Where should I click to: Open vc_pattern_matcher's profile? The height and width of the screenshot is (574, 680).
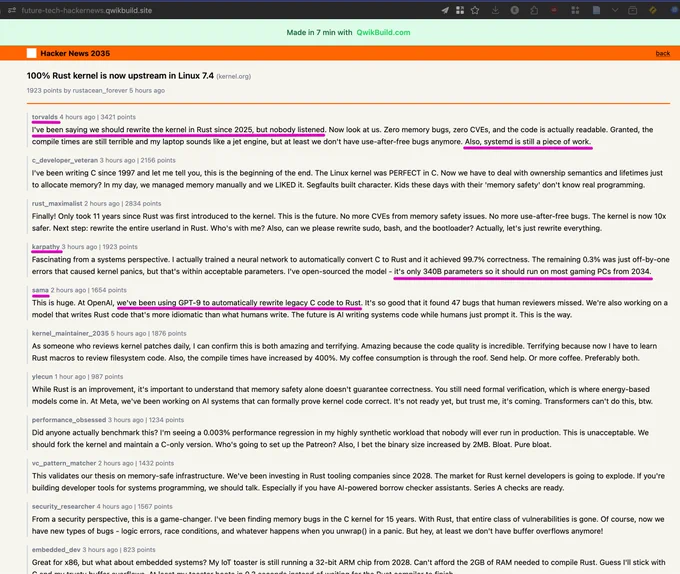pyautogui.click(x=64, y=463)
